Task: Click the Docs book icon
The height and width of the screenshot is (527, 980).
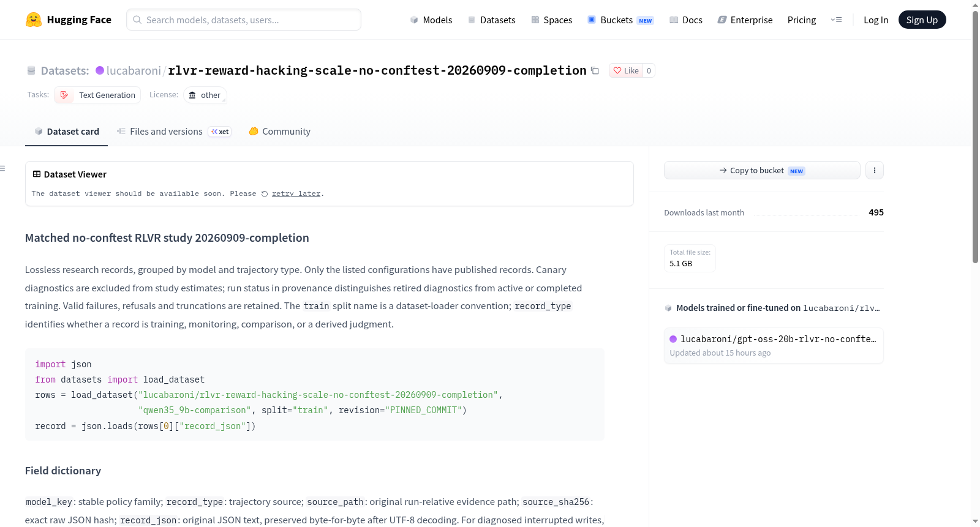Action: [674, 20]
